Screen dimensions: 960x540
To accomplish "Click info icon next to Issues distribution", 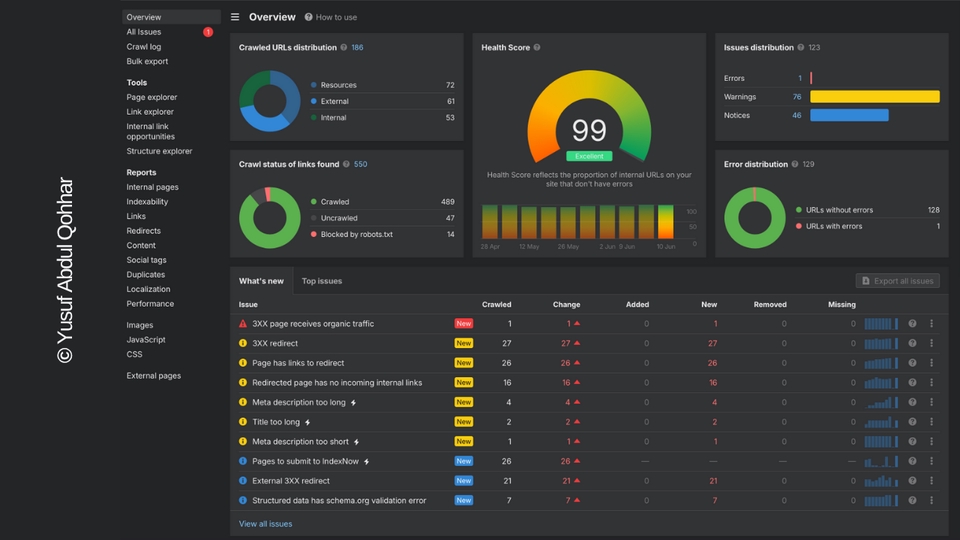I will point(802,47).
